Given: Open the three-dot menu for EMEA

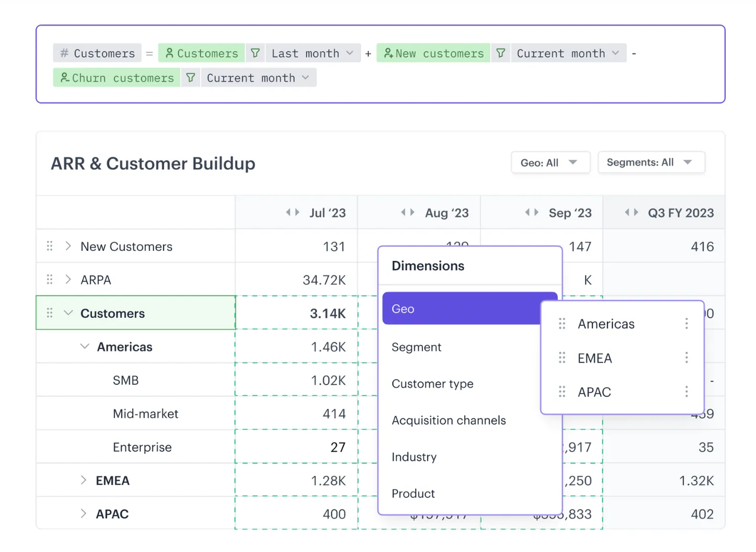Looking at the screenshot, I should [686, 358].
